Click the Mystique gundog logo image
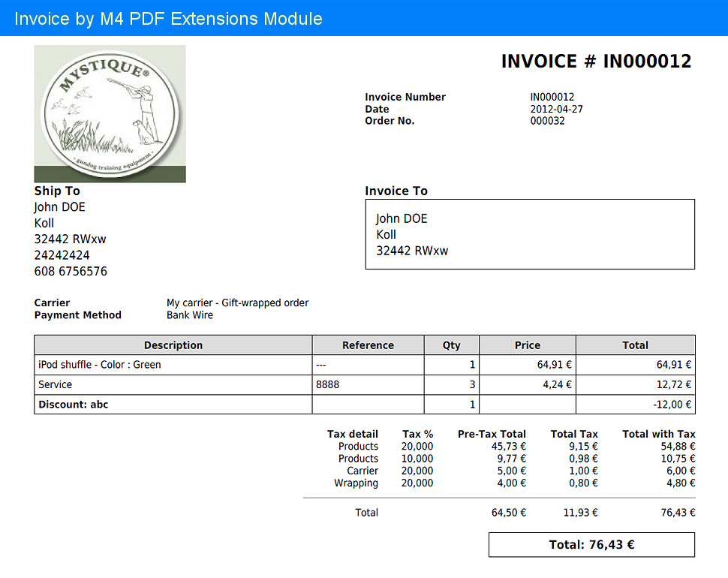The height and width of the screenshot is (578, 728). 110,114
